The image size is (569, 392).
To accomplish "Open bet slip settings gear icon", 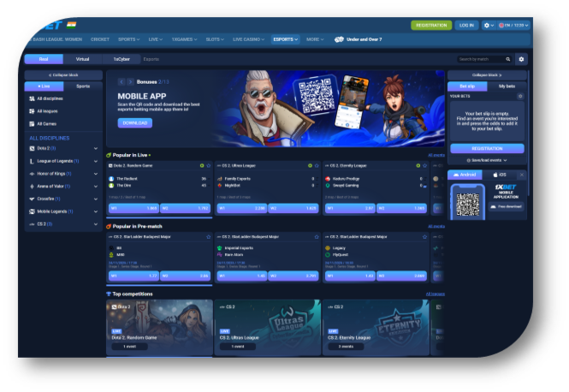I will click(x=521, y=97).
